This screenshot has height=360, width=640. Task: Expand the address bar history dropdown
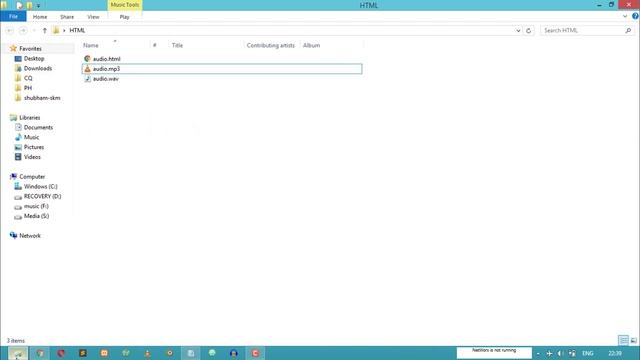pos(518,31)
